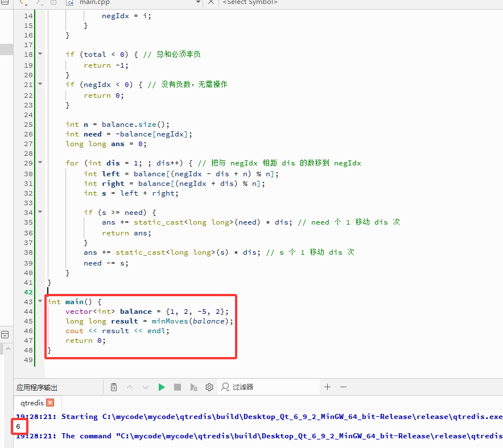Click the balance variable on line 44
The width and height of the screenshot is (503, 448).
[x=135, y=312]
